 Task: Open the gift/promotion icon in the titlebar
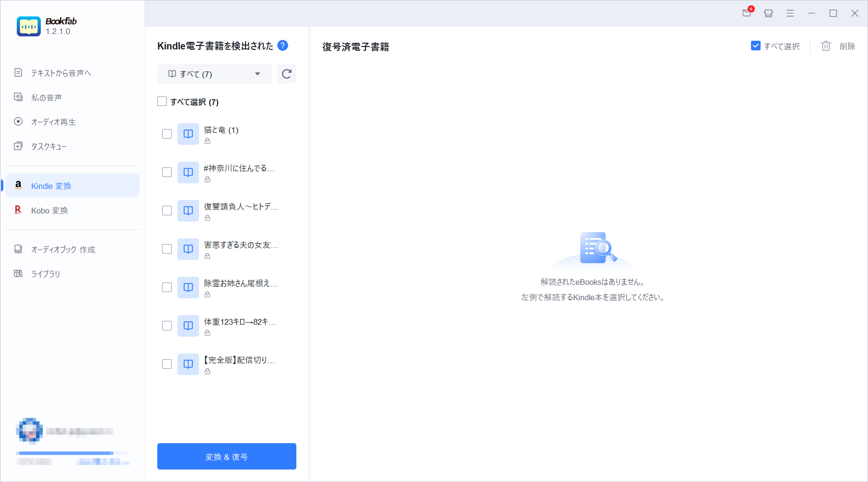tap(768, 13)
